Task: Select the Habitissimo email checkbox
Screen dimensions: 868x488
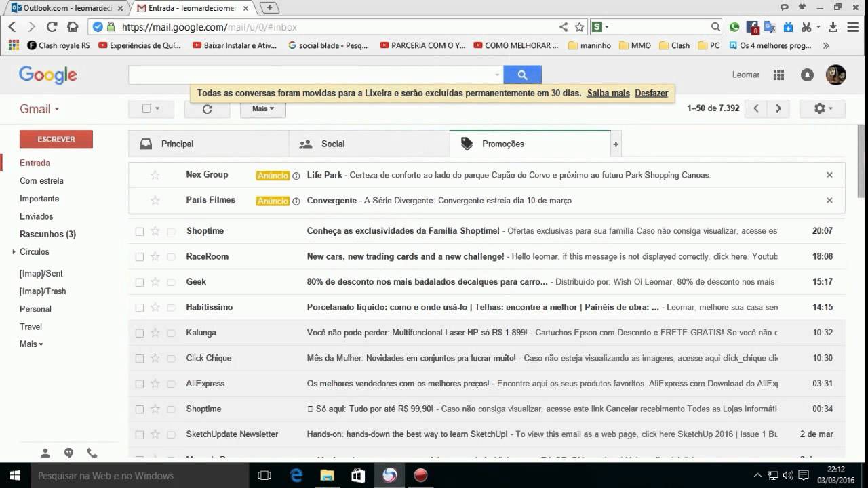Action: point(139,308)
